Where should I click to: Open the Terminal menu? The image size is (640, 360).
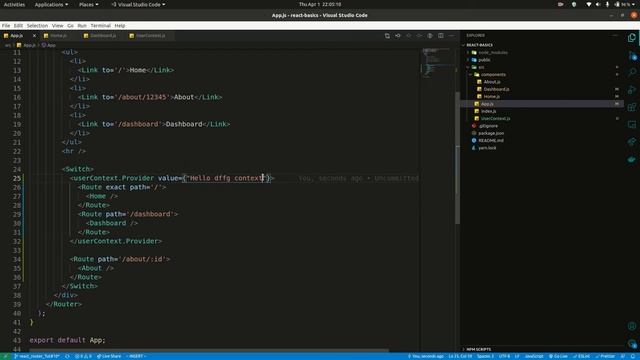(x=100, y=25)
